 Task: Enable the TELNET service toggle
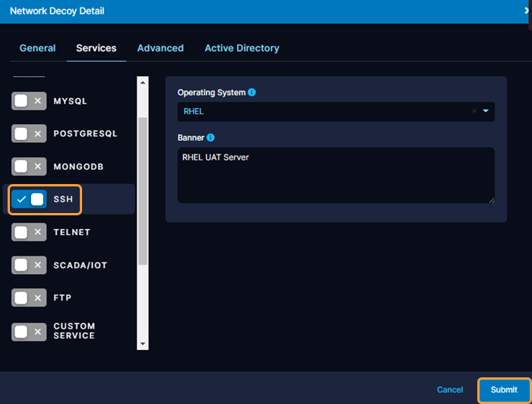(29, 232)
